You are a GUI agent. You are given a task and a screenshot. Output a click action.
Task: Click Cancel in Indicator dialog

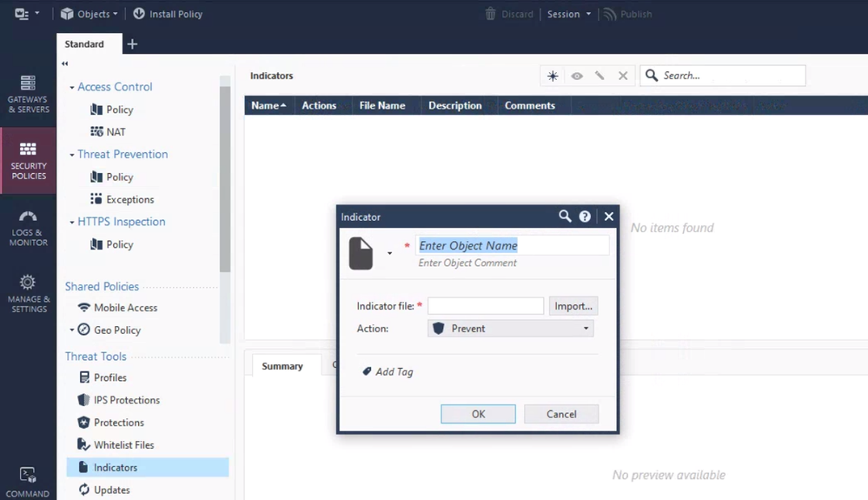click(561, 414)
